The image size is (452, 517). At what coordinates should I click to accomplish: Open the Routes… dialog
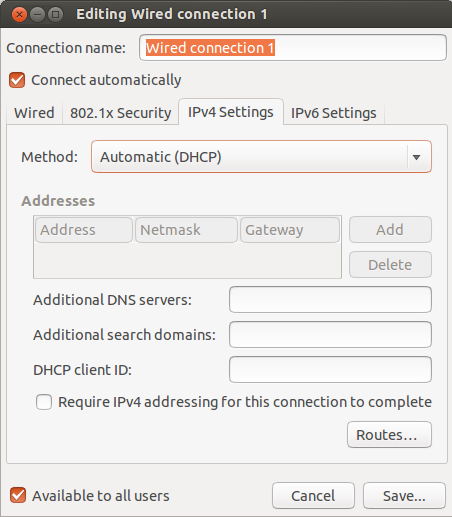coord(389,434)
